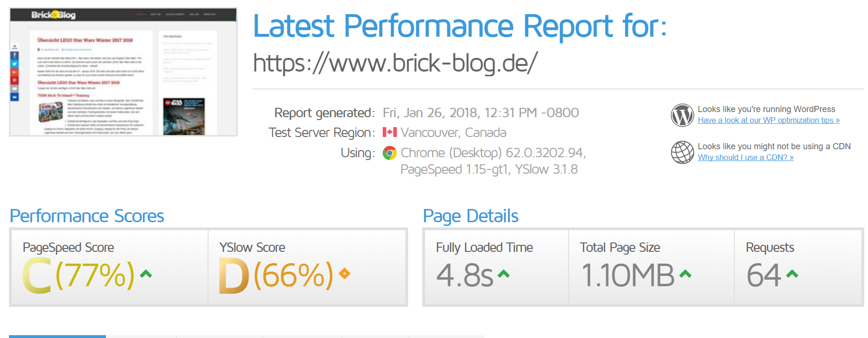868x338 pixels.
Task: Click the green arrow beside 1.10MB page size
Action: (685, 274)
